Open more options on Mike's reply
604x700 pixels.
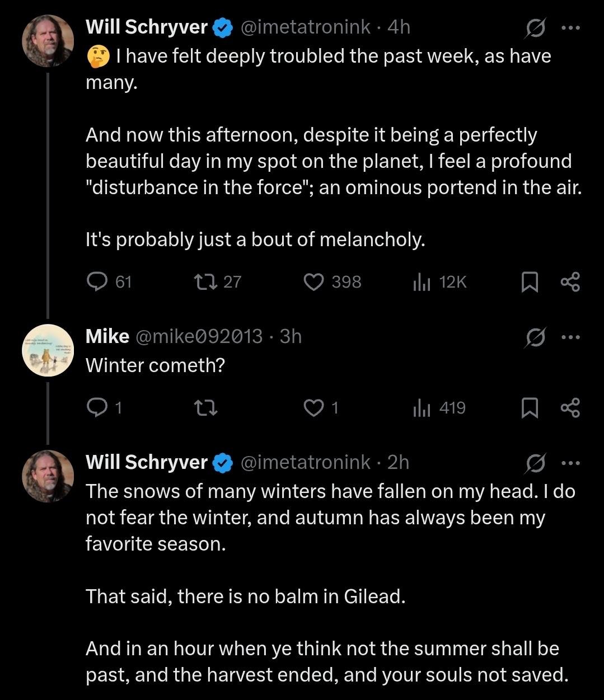(x=571, y=337)
